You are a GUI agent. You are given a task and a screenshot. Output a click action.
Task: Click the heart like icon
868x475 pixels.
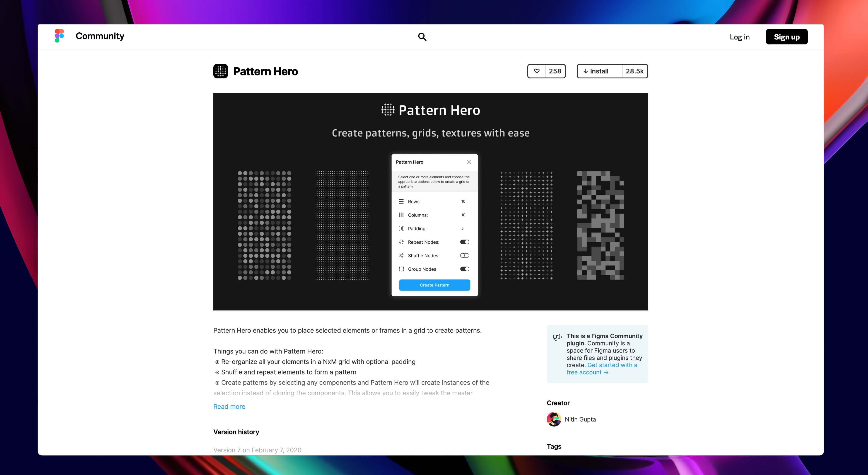click(x=536, y=71)
